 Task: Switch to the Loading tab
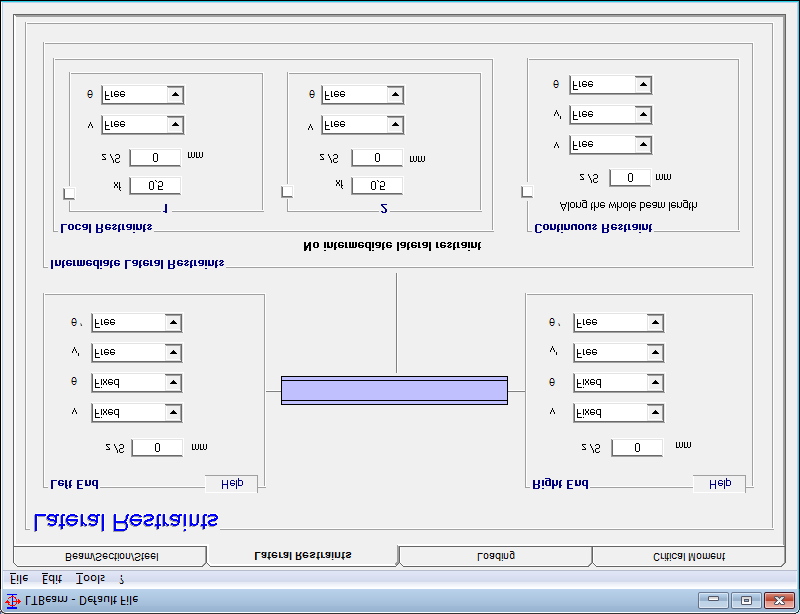coord(495,556)
